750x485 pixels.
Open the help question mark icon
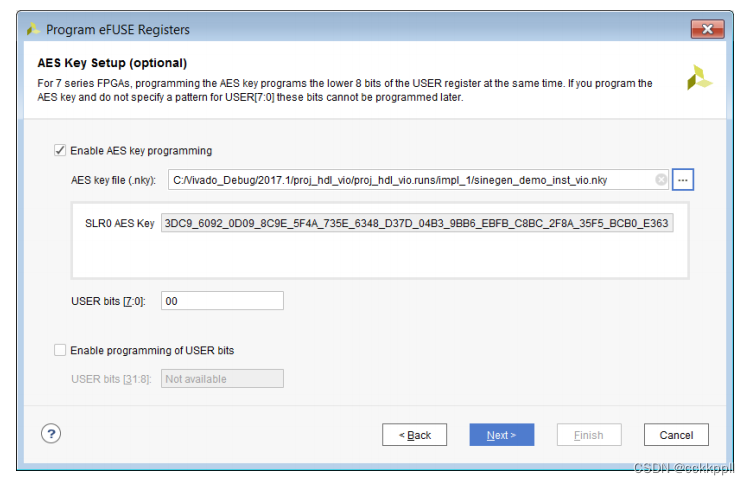51,434
